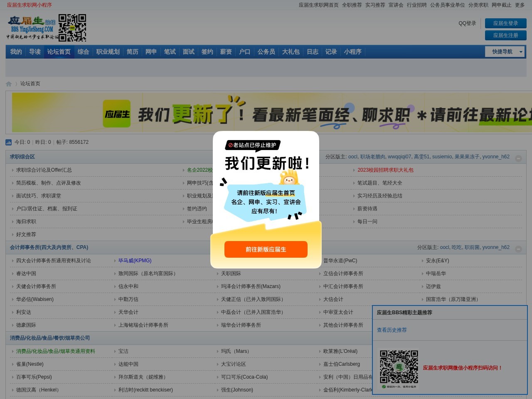Open the 笔试 nav item
This screenshot has height=399, width=532.
tap(170, 52)
